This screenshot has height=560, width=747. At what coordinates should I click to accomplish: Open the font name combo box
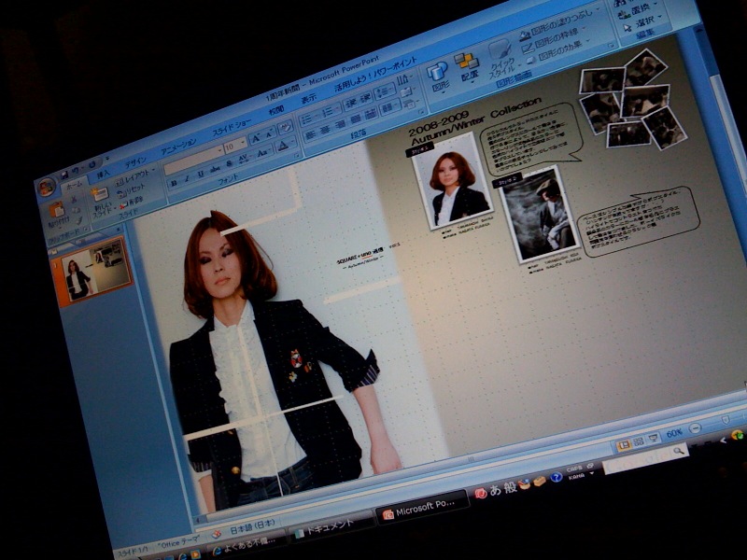(194, 161)
